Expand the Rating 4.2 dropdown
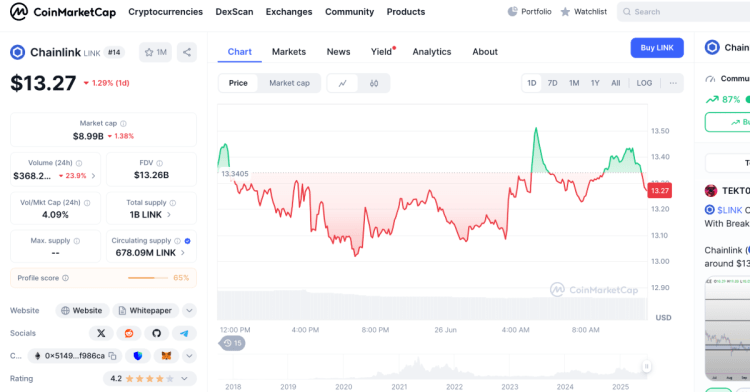 click(x=184, y=379)
